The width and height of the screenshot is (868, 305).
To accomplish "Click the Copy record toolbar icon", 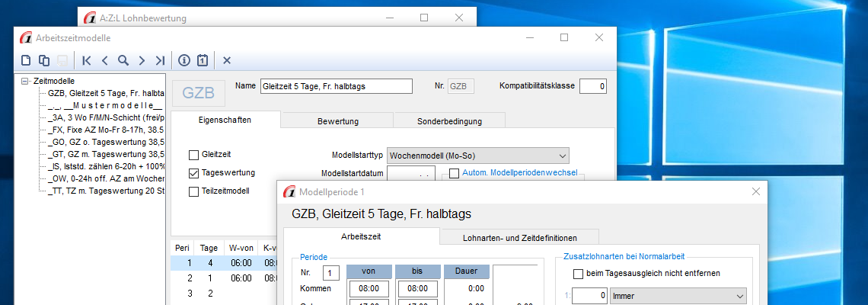I will tap(44, 60).
